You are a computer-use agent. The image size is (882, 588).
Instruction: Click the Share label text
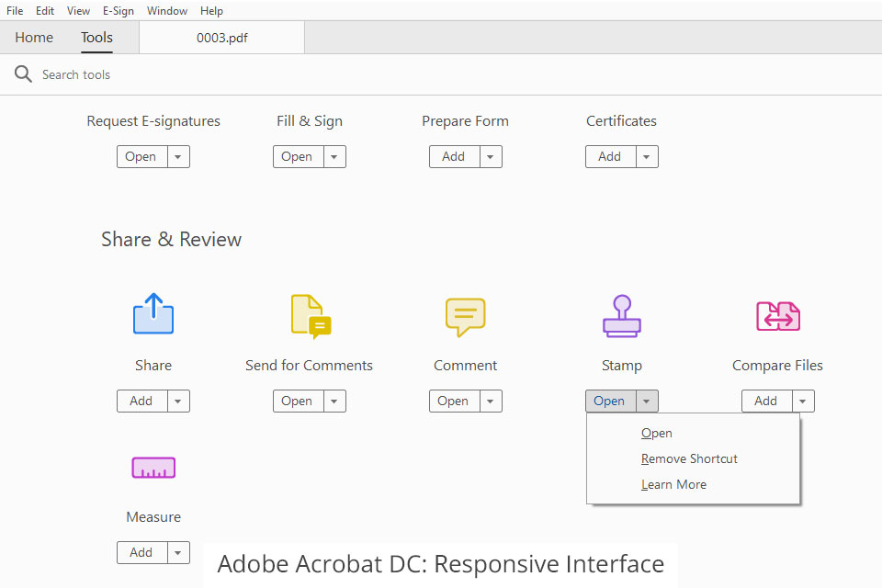153,366
